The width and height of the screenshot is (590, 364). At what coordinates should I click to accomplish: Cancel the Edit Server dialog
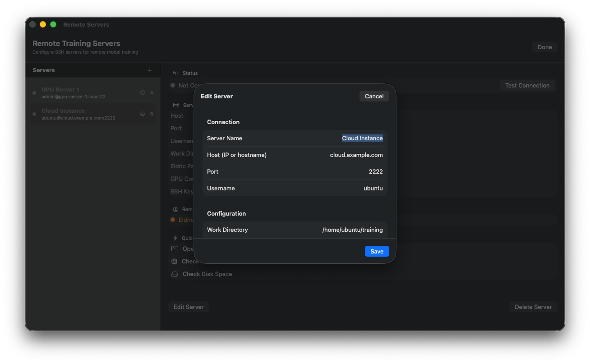point(374,96)
